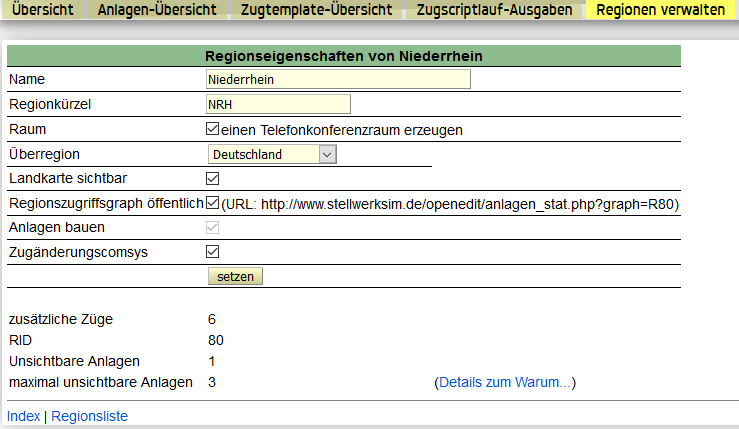The height and width of the screenshot is (429, 739).
Task: Open the Details zum Warum link
Action: coord(505,382)
